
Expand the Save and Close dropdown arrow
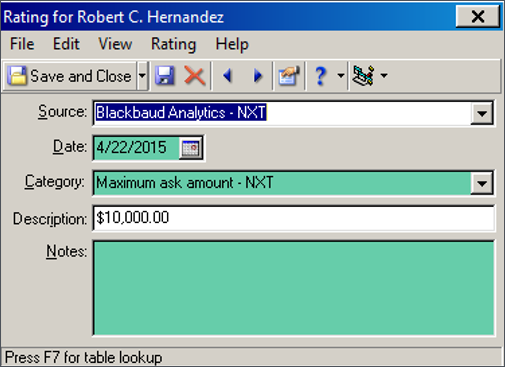pyautogui.click(x=142, y=76)
